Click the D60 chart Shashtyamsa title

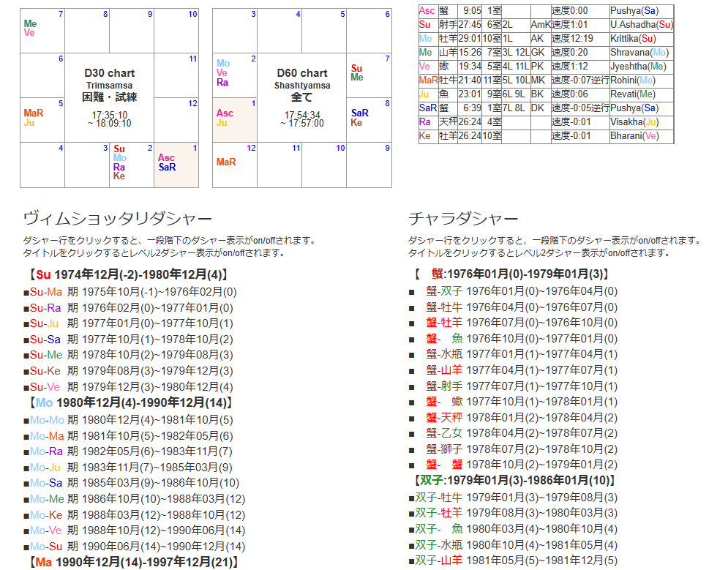click(x=302, y=73)
